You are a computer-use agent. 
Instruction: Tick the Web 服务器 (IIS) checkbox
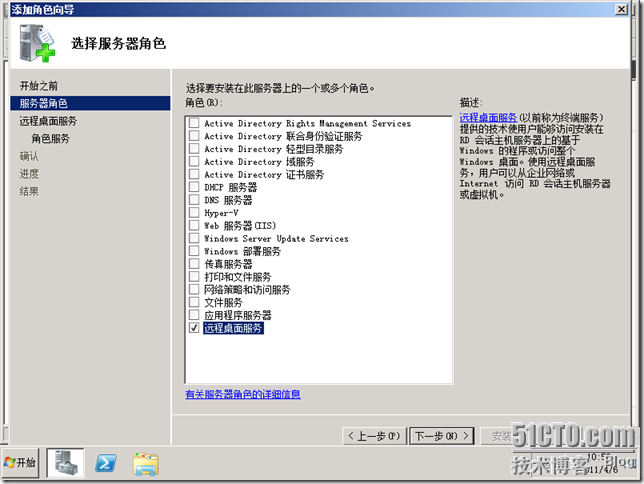point(194,225)
